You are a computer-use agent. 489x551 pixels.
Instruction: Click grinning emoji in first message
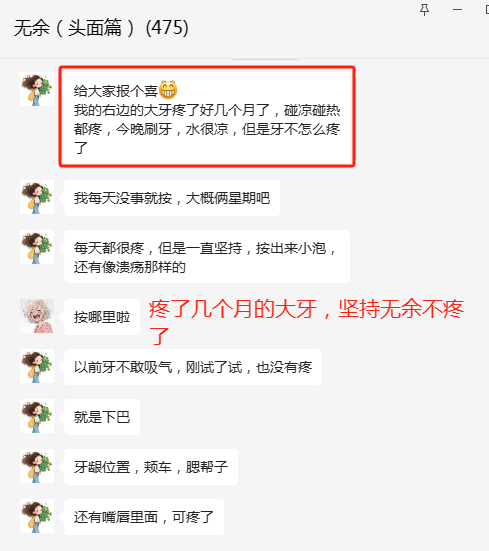coord(168,90)
